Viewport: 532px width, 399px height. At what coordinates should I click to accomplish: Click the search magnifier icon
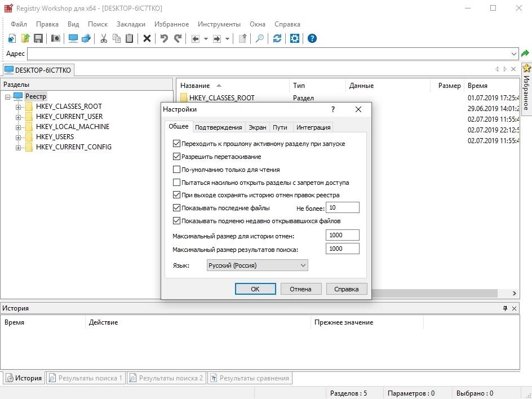pos(260,38)
